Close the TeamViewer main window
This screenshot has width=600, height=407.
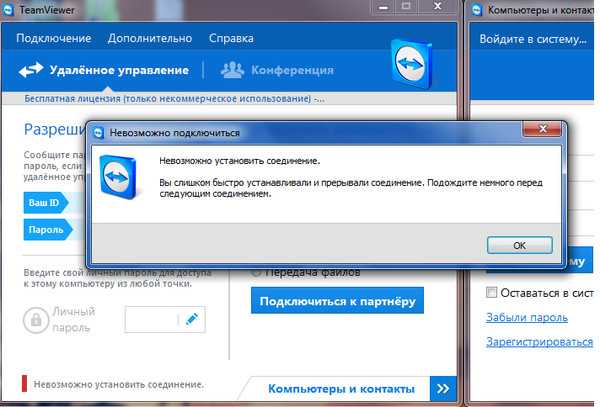[438, 7]
